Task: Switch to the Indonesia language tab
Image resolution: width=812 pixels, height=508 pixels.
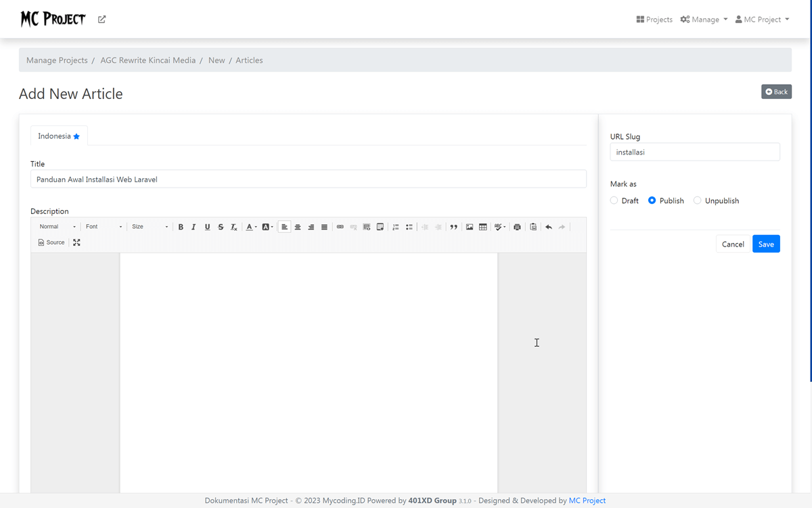Action: [59, 135]
